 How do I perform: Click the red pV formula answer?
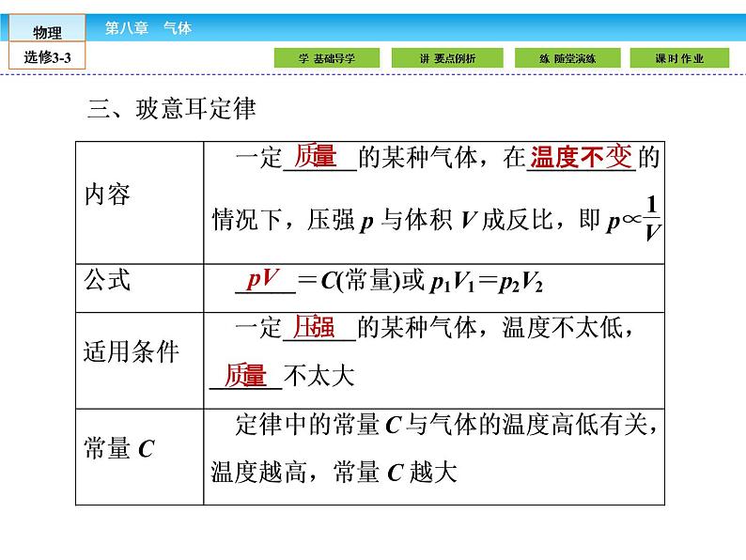[x=262, y=279]
